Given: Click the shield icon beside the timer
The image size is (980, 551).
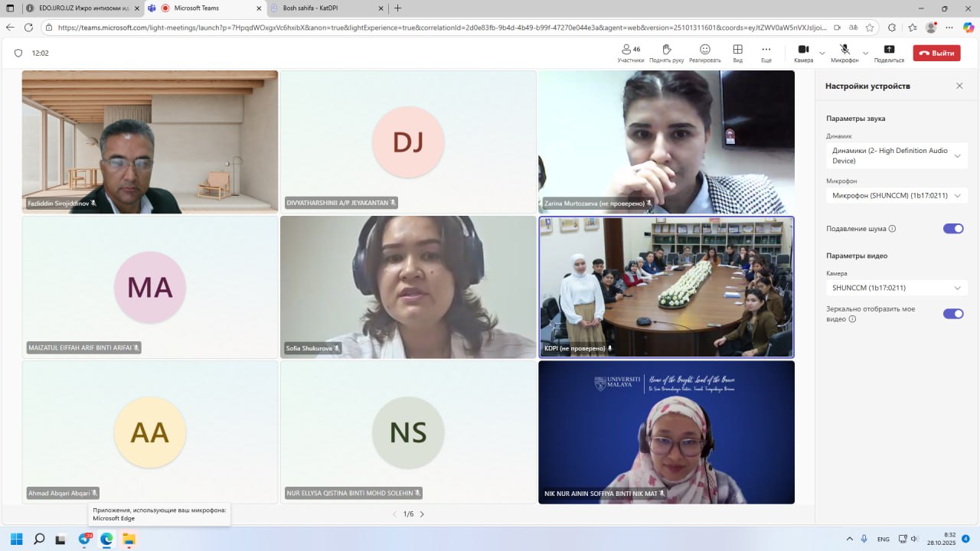Looking at the screenshot, I should [18, 54].
